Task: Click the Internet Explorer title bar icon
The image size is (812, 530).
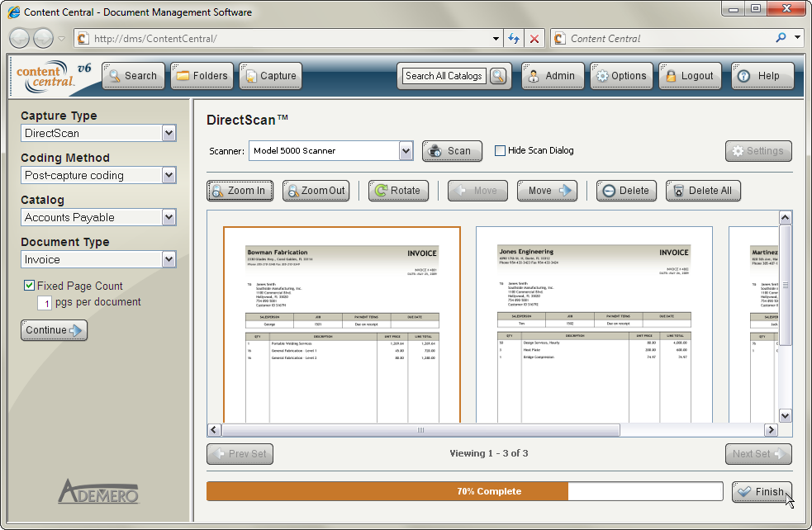Action: click(x=14, y=12)
